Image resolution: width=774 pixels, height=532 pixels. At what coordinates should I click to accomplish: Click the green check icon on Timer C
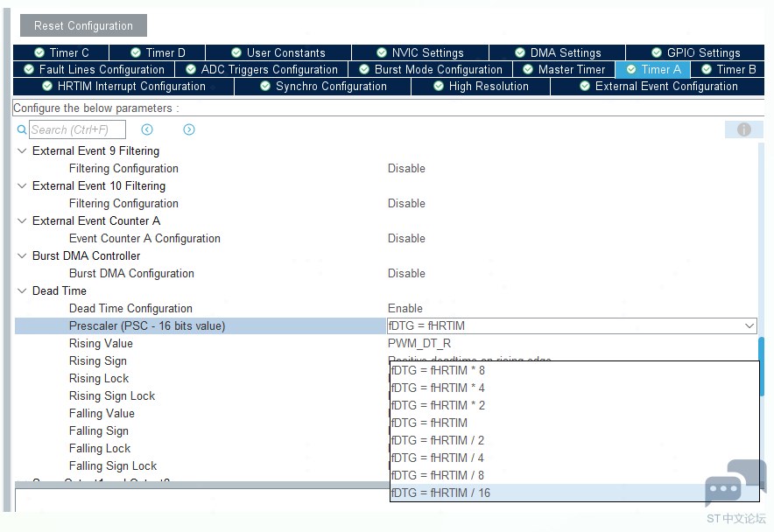pyautogui.click(x=39, y=52)
